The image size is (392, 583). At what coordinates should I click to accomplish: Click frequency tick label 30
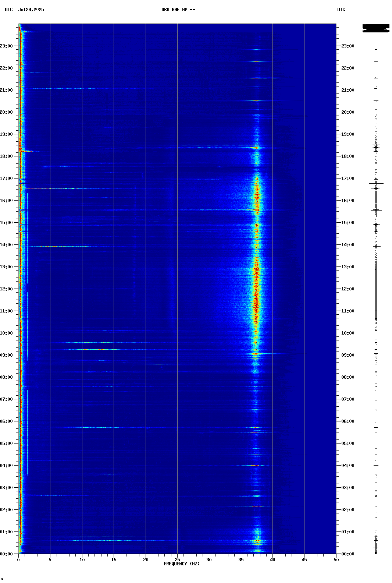[x=209, y=560]
